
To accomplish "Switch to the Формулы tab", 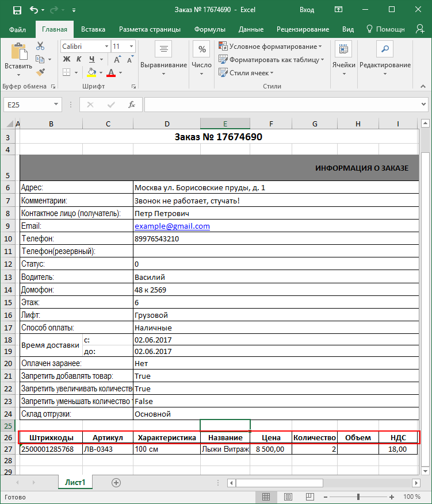I will (x=210, y=29).
